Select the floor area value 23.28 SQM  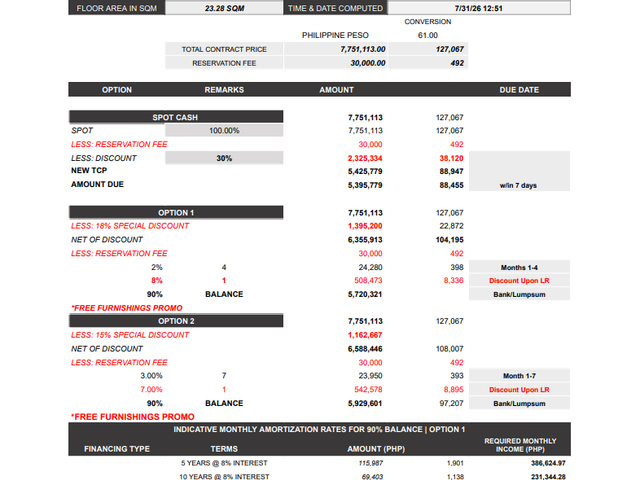(224, 8)
